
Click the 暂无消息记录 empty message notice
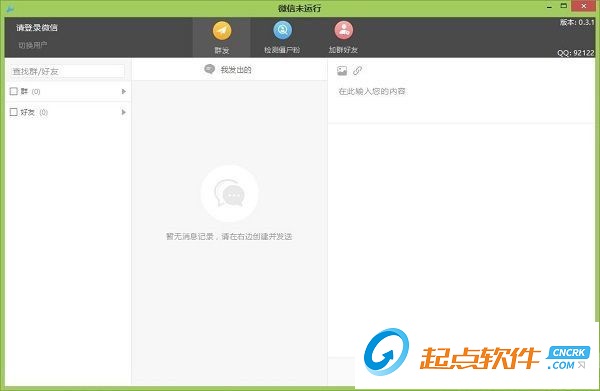coord(229,236)
